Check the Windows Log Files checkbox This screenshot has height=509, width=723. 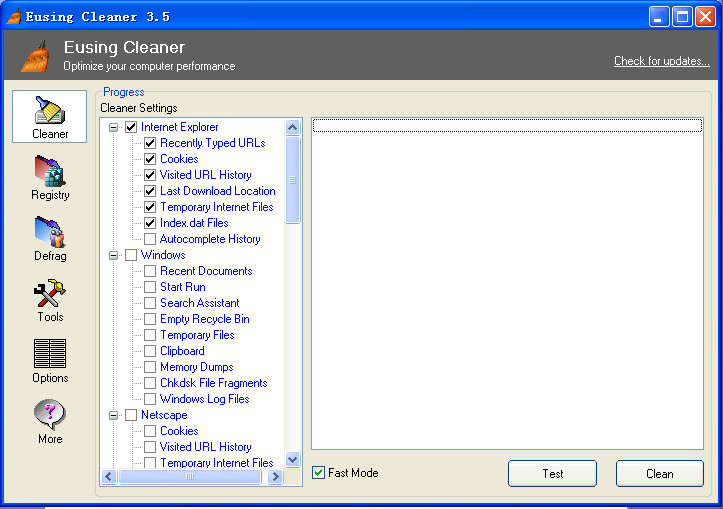click(150, 399)
